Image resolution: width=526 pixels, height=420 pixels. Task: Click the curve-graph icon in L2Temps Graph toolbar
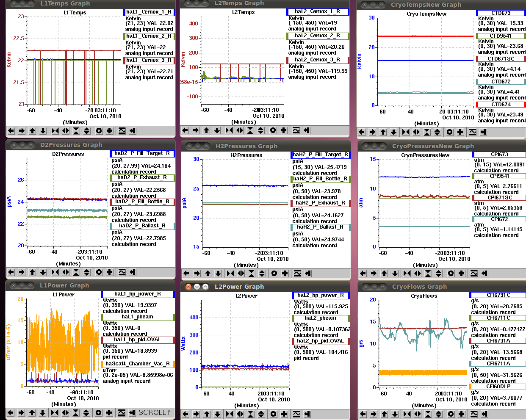pos(296,130)
